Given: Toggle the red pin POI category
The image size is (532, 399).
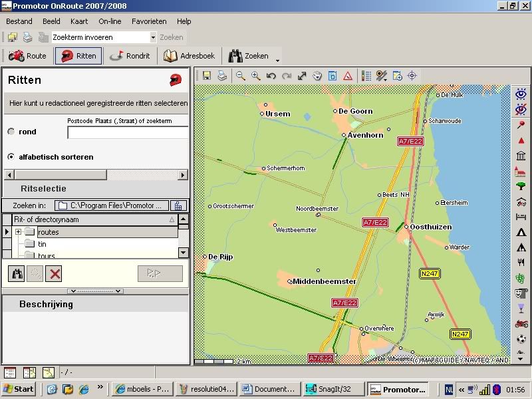Looking at the screenshot, I should click(x=521, y=125).
